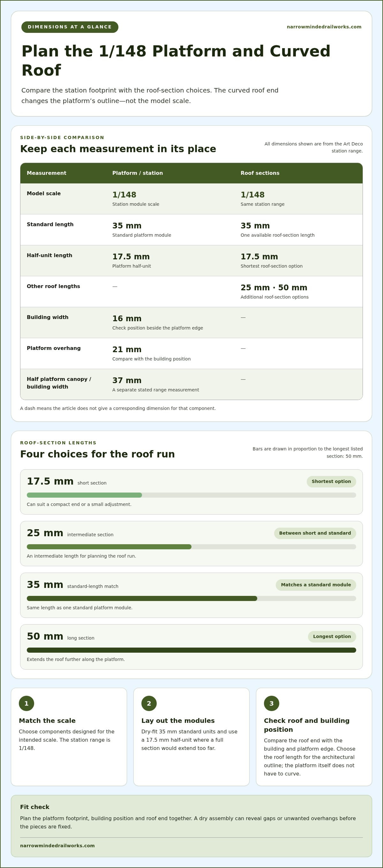Viewport: 383px width, 868px height.
Task: Select the "Longest option" badge
Action: click(x=332, y=636)
